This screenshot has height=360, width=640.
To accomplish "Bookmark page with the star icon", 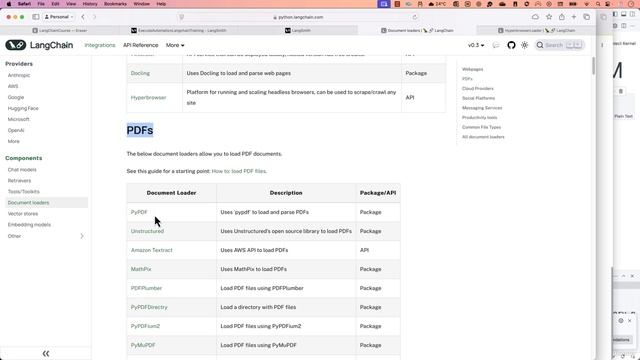I will pos(549,17).
